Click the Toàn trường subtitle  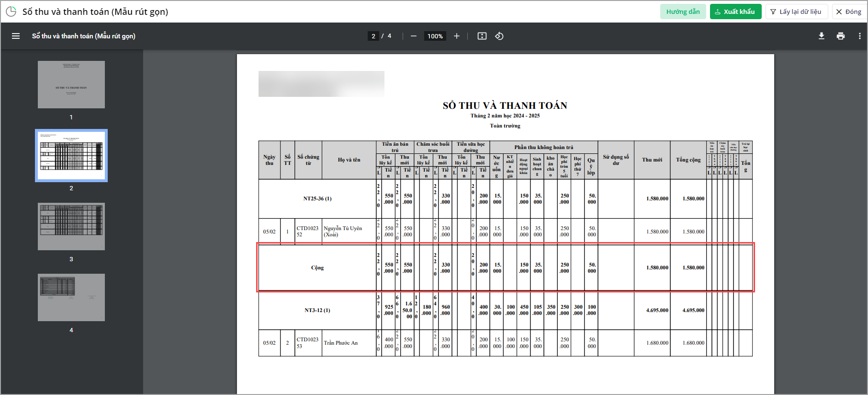tap(505, 126)
